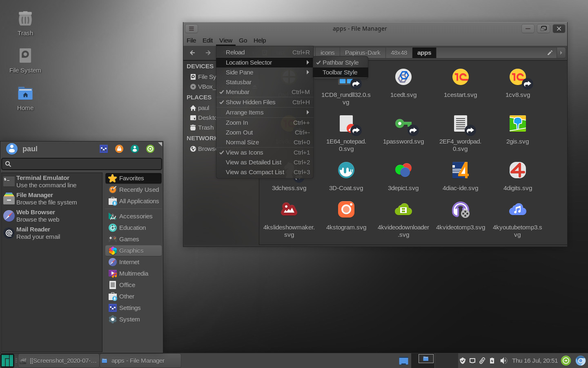Image resolution: width=588 pixels, height=368 pixels.
Task: Click the clock showing Thu 16 Jul
Action: tap(535, 361)
